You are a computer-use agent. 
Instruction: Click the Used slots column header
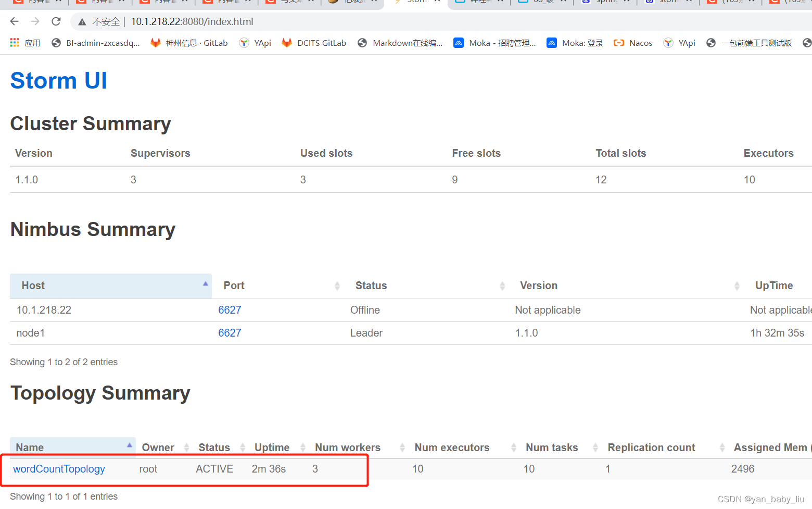coord(326,153)
